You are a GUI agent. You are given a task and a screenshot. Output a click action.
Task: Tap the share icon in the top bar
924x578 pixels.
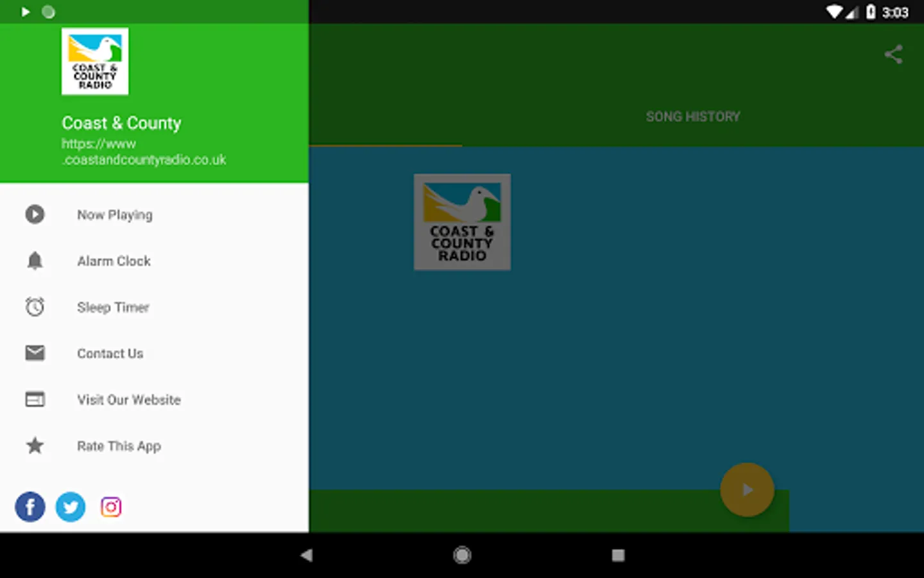click(x=893, y=55)
